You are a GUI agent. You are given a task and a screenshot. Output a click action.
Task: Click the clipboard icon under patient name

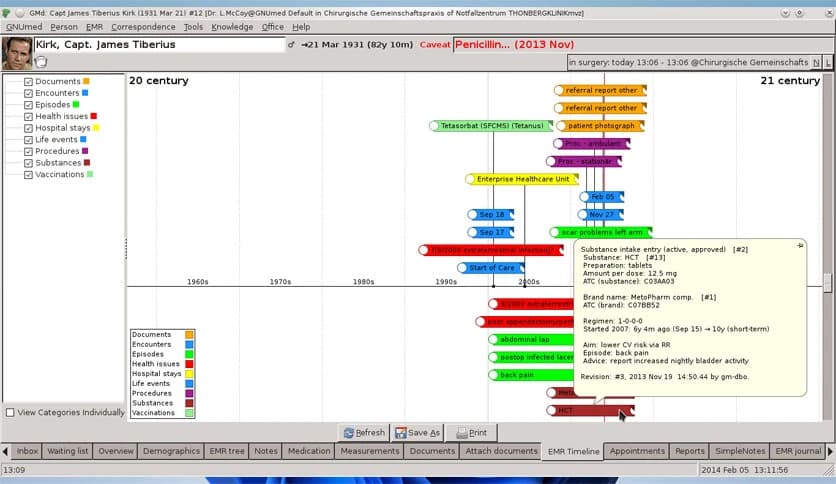[x=41, y=62]
